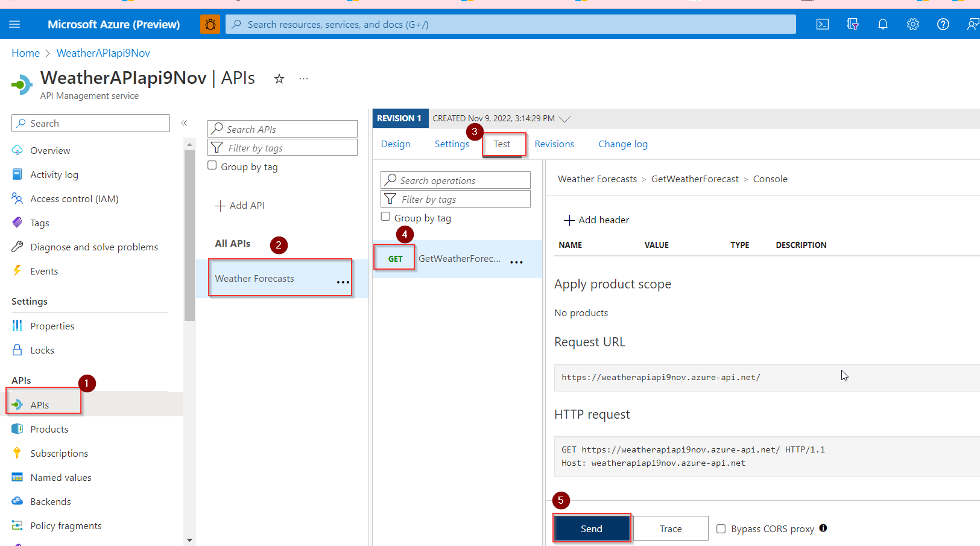Switch to the Revisions tab

click(x=554, y=144)
